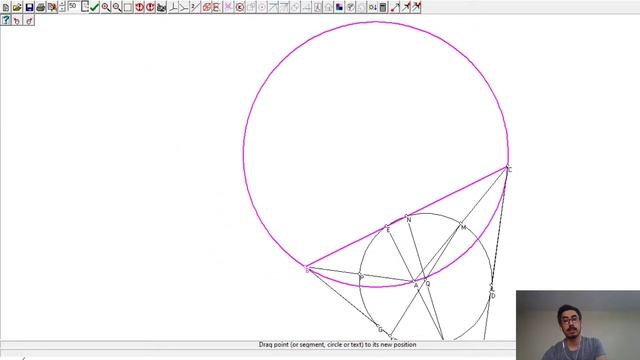
Task: Click the red crossed-circle icon
Action: 207,7
